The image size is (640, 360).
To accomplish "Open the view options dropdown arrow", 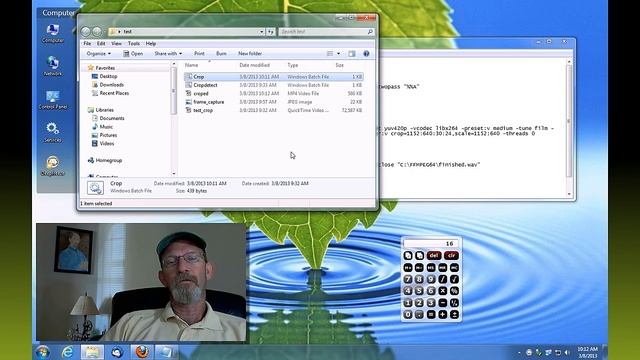I will (338, 53).
